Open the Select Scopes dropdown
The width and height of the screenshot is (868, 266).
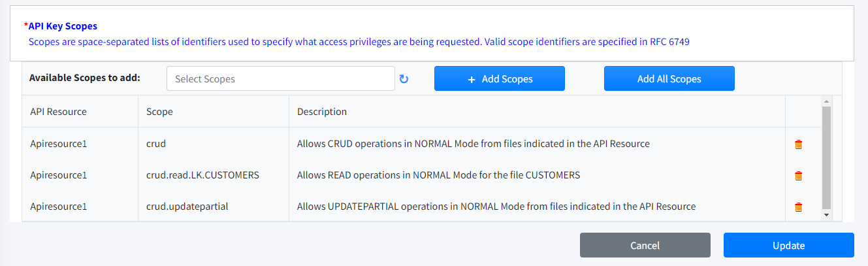click(281, 78)
